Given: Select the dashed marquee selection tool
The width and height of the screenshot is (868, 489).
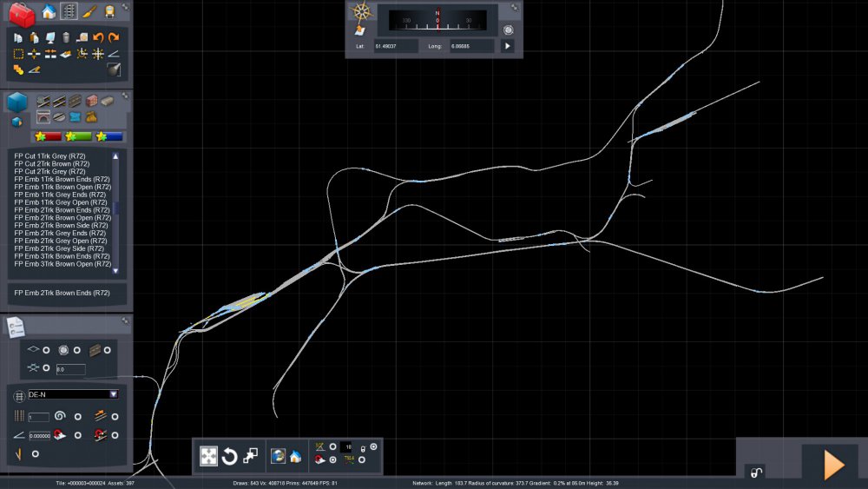Looking at the screenshot, I should [x=18, y=54].
